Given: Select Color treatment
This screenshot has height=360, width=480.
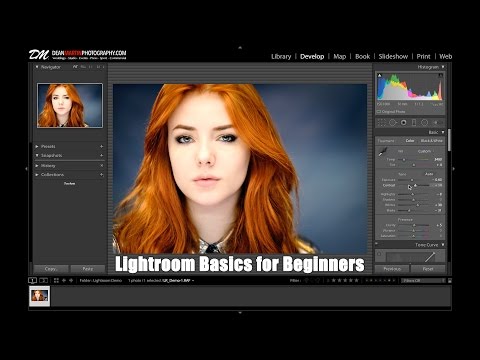Looking at the screenshot, I should pos(410,141).
